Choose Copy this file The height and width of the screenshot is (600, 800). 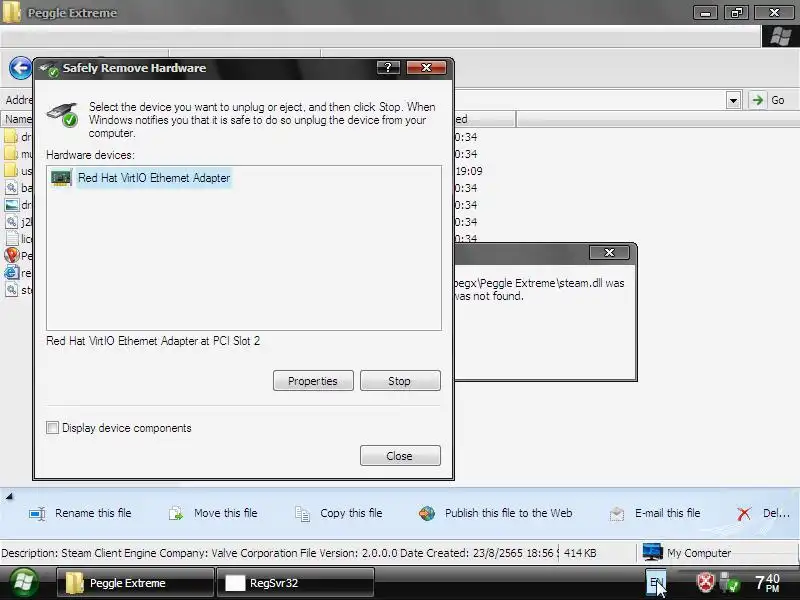tap(351, 513)
